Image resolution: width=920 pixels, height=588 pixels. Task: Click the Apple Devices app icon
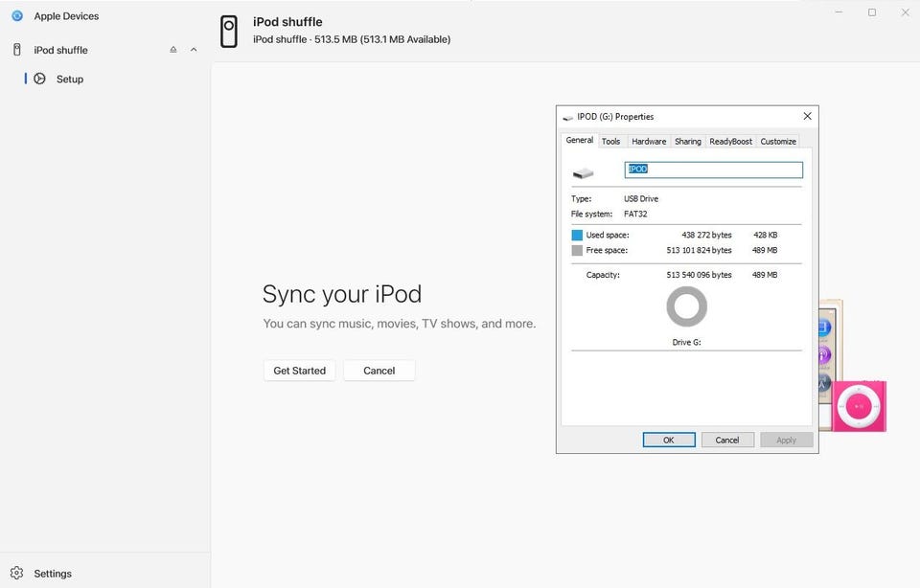click(x=17, y=16)
